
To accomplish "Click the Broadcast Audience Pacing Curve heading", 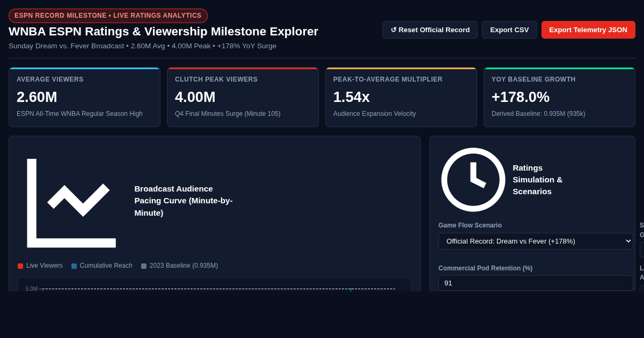I will pyautogui.click(x=184, y=201).
